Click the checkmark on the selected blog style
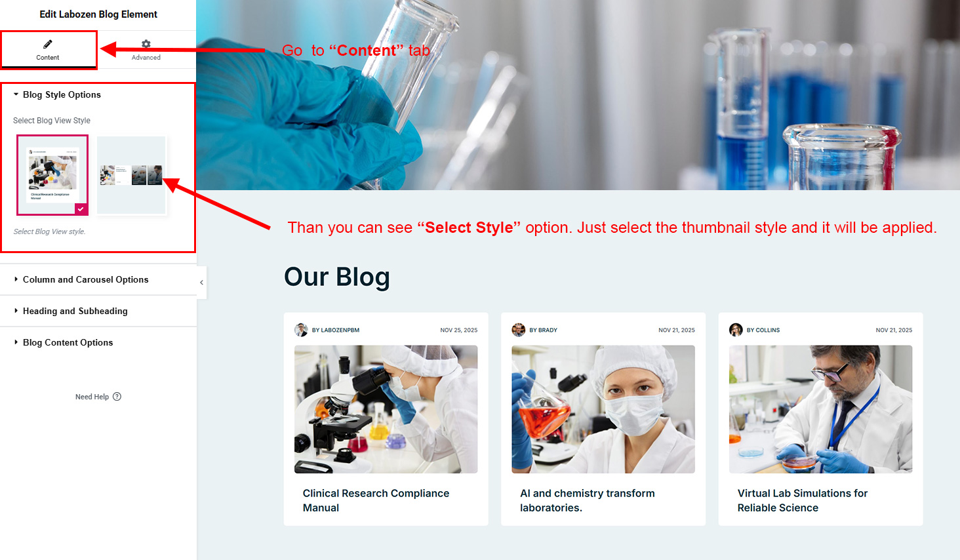This screenshot has width=960, height=560. coord(81,209)
